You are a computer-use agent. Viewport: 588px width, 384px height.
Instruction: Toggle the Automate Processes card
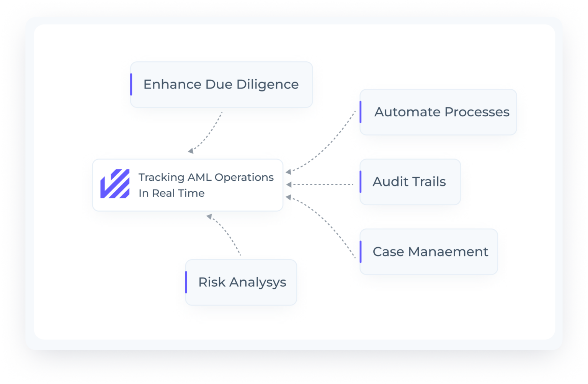click(438, 112)
